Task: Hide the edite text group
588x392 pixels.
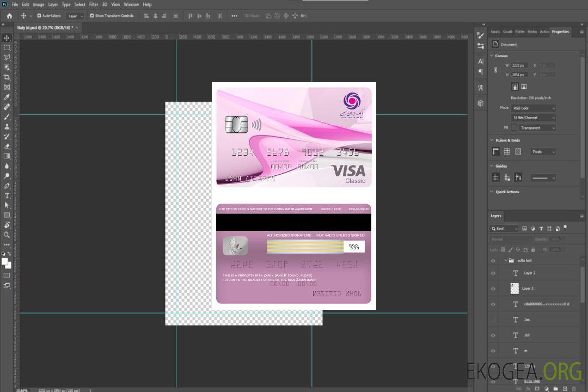Action: coord(493,261)
